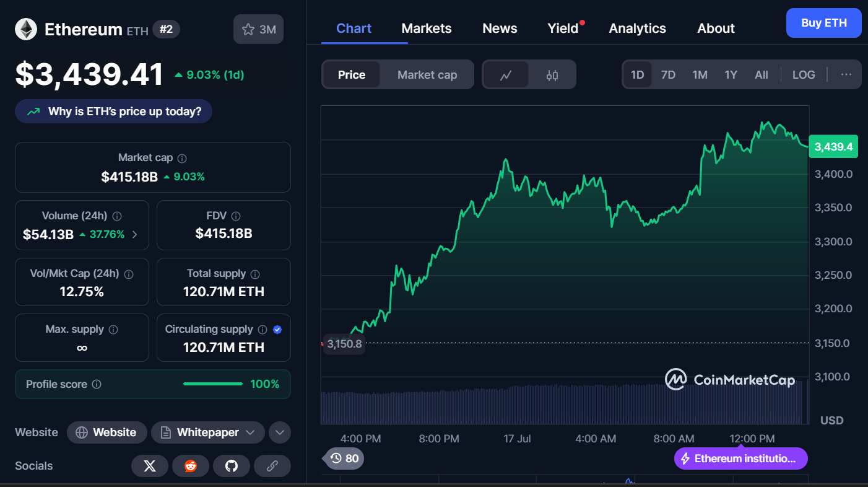Image resolution: width=868 pixels, height=487 pixels.
Task: Click the $54.13B volume value
Action: coord(48,234)
